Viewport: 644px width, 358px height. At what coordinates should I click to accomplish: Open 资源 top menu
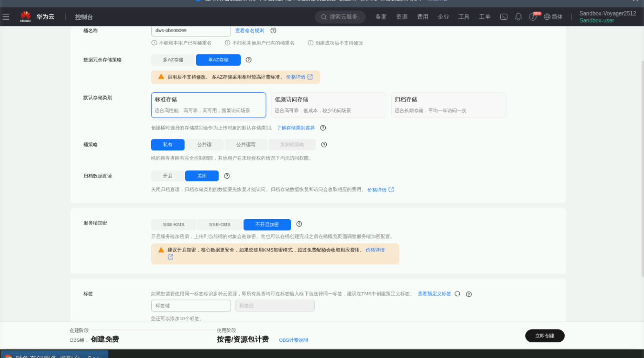[x=402, y=17]
